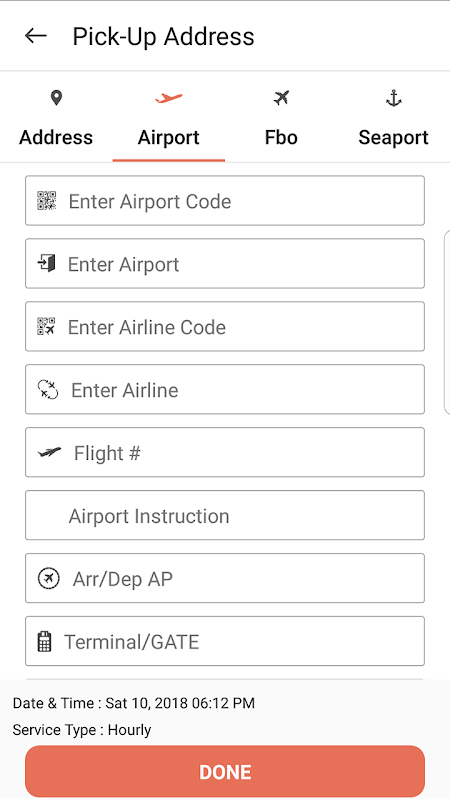
Task: Focus the Enter Airport Code field
Action: tap(225, 201)
